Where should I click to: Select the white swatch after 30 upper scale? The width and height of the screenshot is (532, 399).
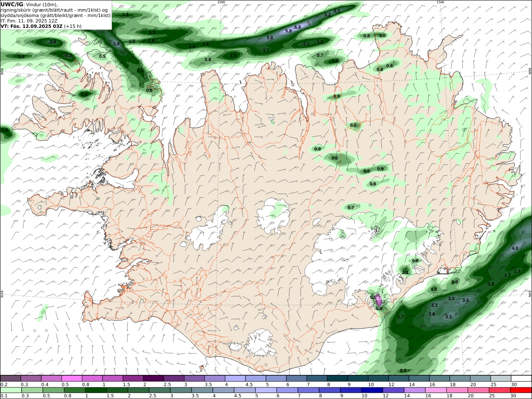(x=521, y=378)
